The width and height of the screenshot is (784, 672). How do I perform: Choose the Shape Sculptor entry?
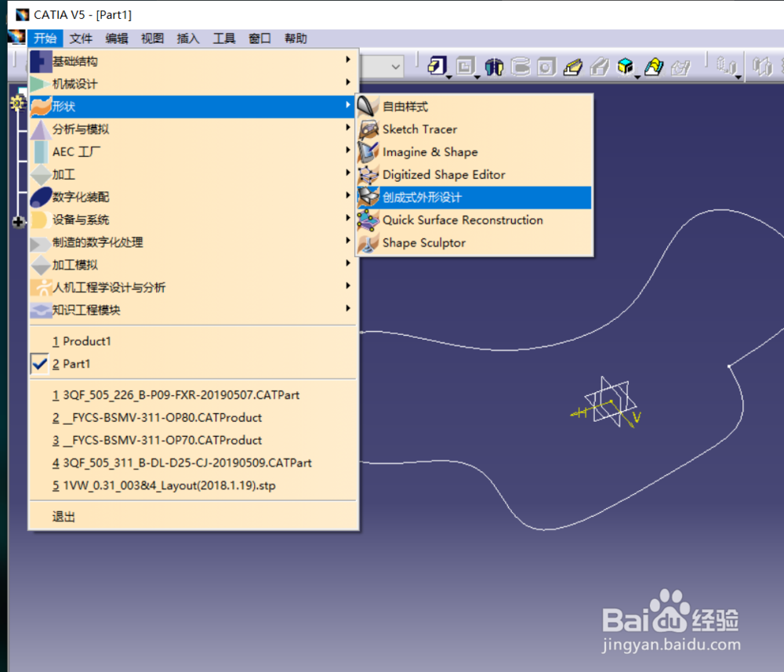tap(474, 242)
